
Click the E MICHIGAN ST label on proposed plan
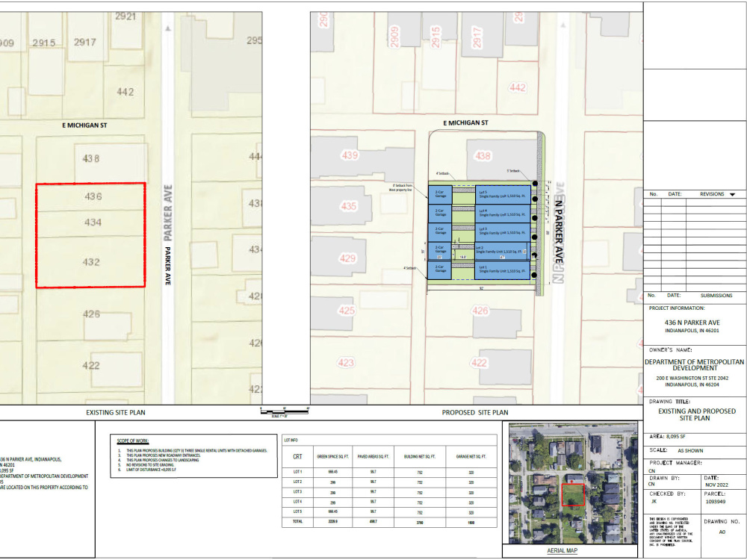click(x=465, y=123)
